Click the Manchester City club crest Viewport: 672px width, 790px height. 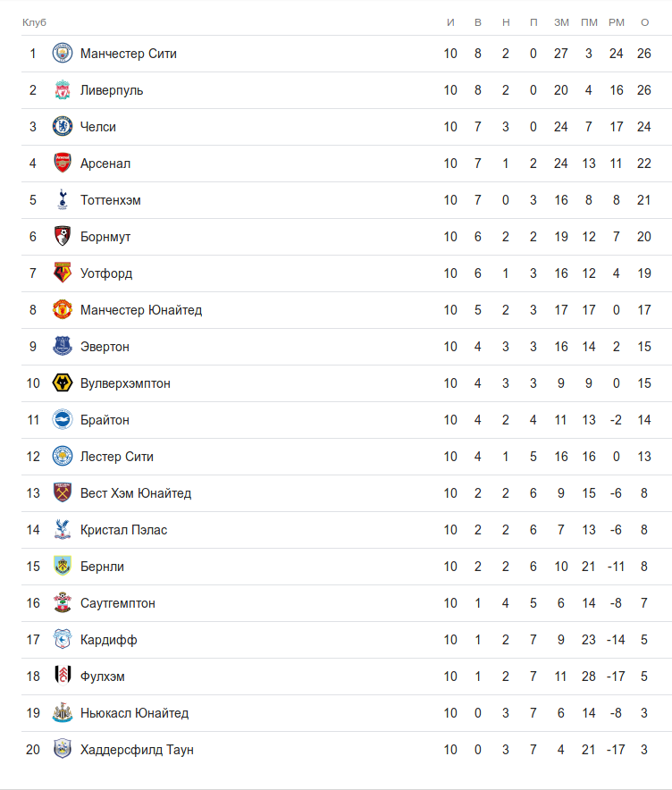62,54
